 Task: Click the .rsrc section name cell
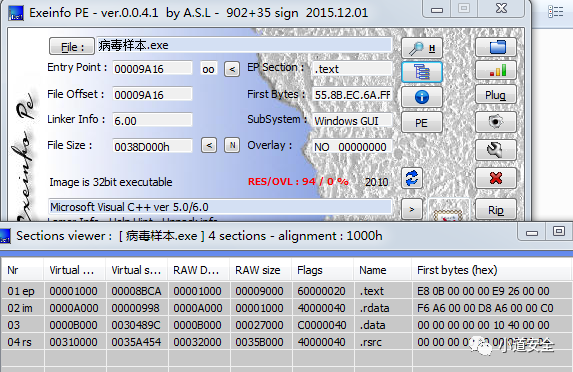[x=371, y=342]
